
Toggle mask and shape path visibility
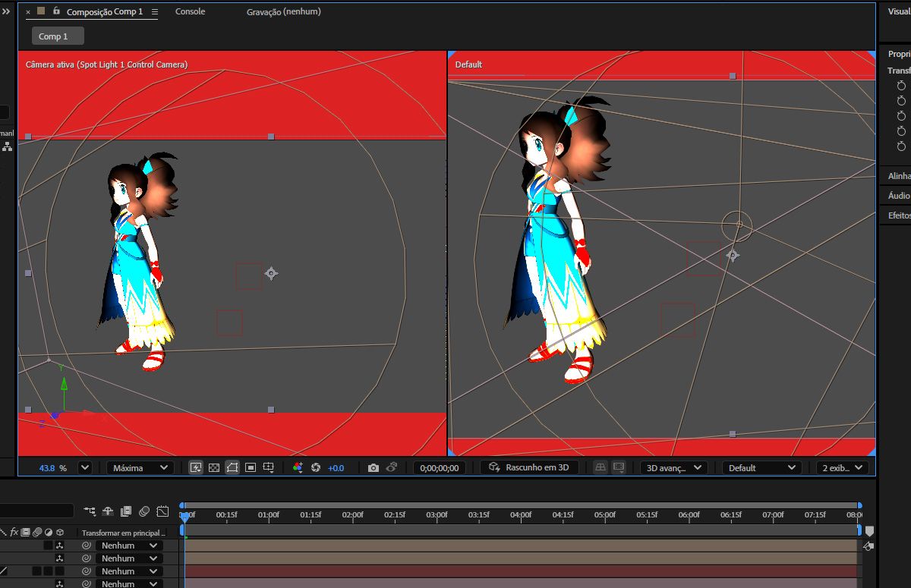pos(232,468)
